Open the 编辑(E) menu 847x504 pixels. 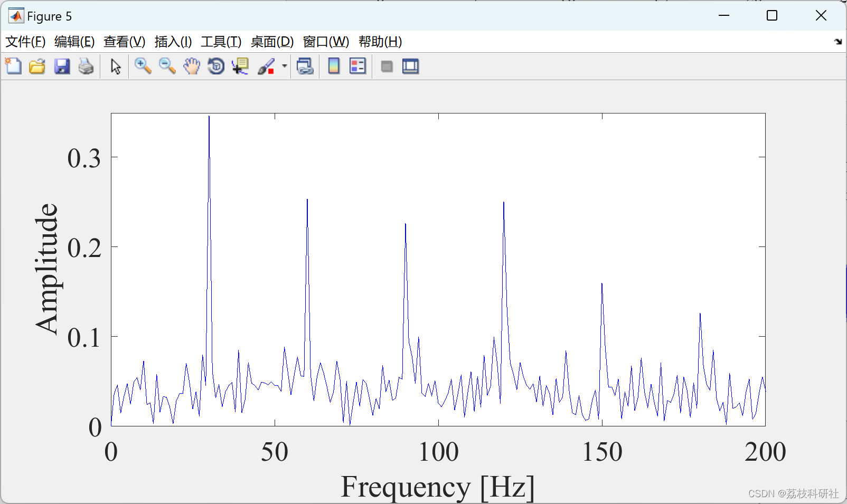point(74,42)
